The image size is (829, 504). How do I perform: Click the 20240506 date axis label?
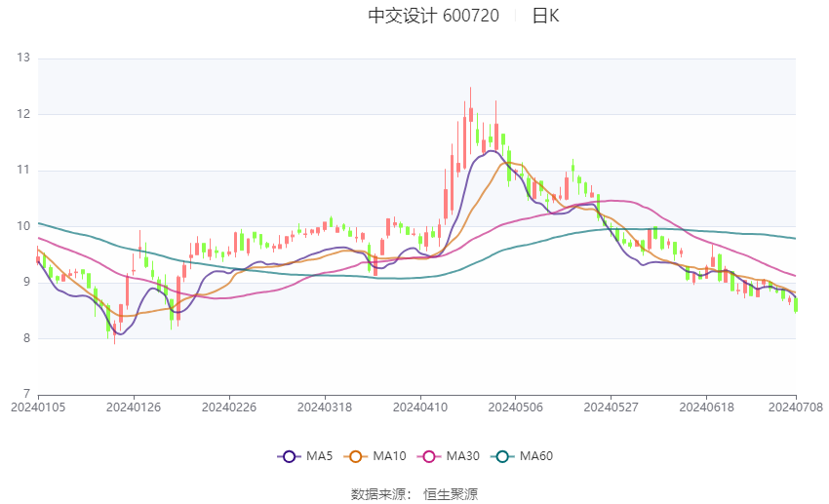(x=516, y=407)
